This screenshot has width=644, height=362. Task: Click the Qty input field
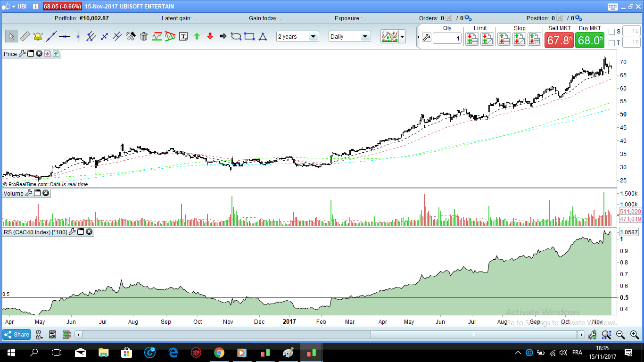[x=447, y=38]
